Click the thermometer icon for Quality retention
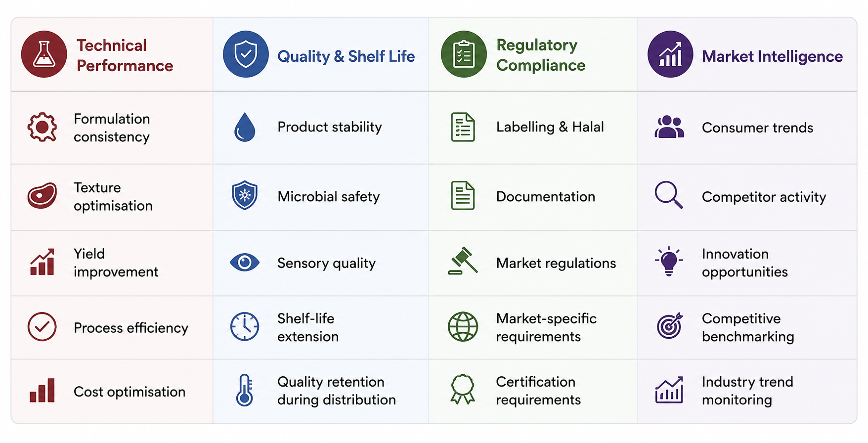The image size is (868, 443). point(245,390)
